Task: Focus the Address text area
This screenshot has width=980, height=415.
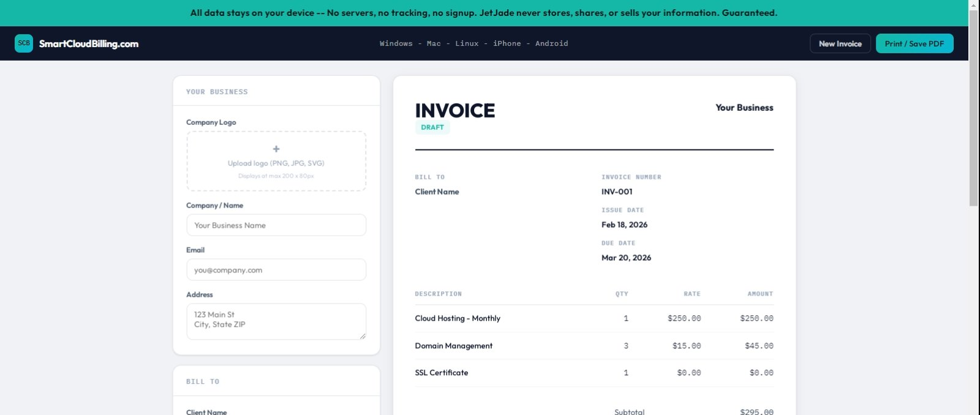Action: (x=276, y=321)
